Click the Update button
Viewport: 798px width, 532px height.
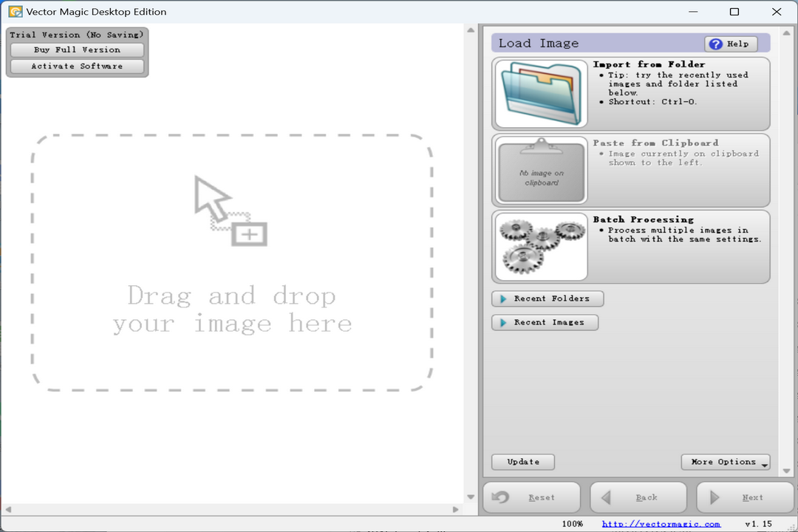tap(523, 463)
